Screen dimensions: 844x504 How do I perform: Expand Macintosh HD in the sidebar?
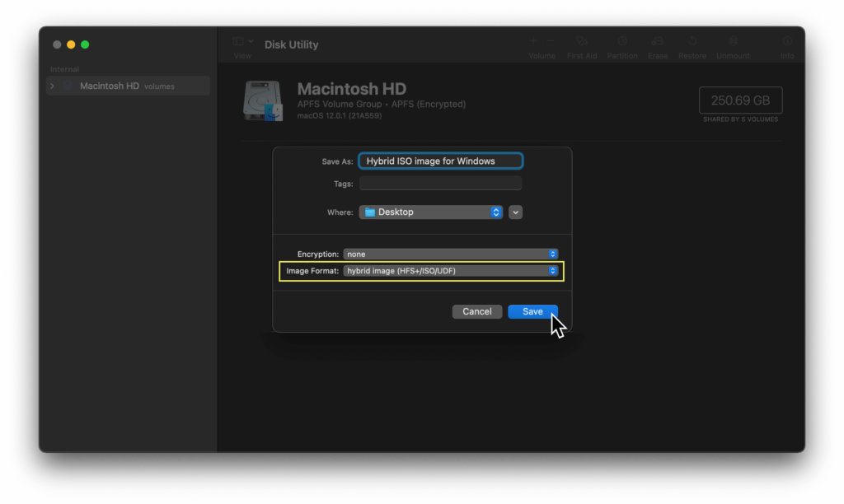(x=52, y=86)
